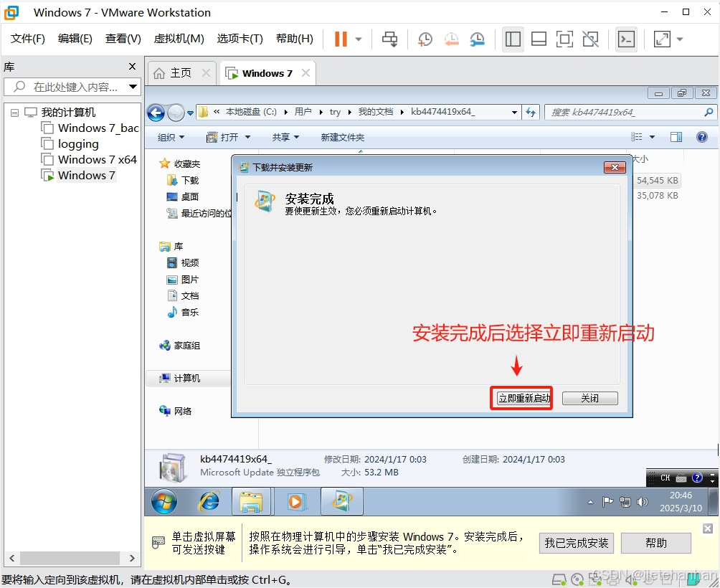Click 立即重新启动 button
Viewport: 720px width, 588px height.
524,398
